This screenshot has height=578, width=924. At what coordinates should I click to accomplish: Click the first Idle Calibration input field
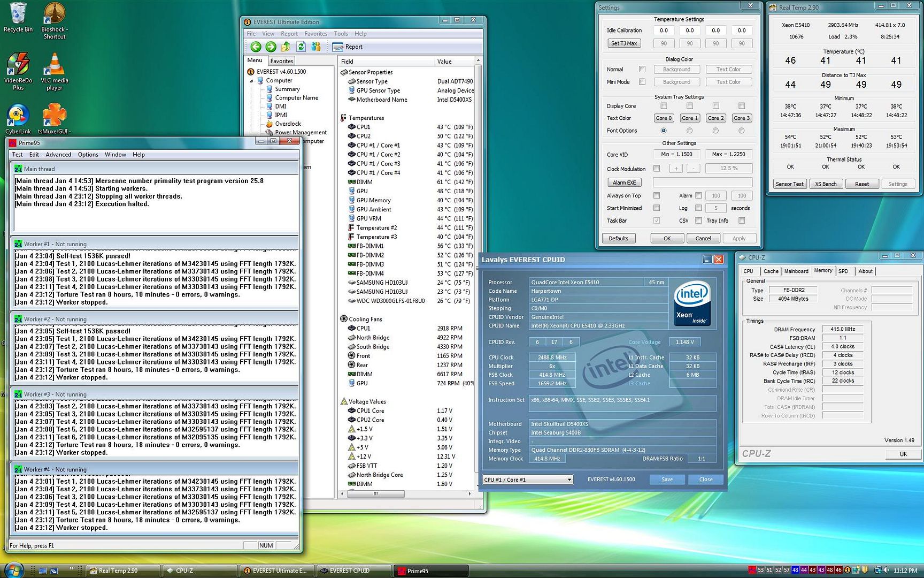pos(664,31)
